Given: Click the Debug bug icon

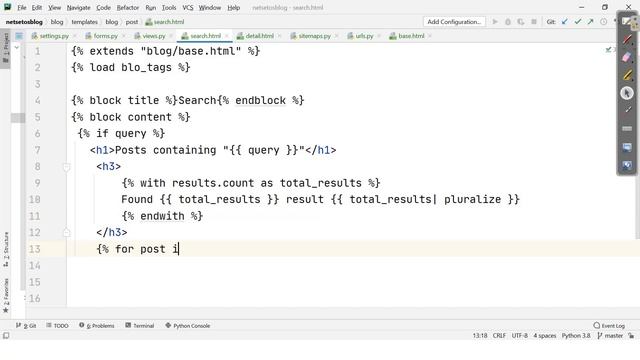Looking at the screenshot, I should coord(508,22).
